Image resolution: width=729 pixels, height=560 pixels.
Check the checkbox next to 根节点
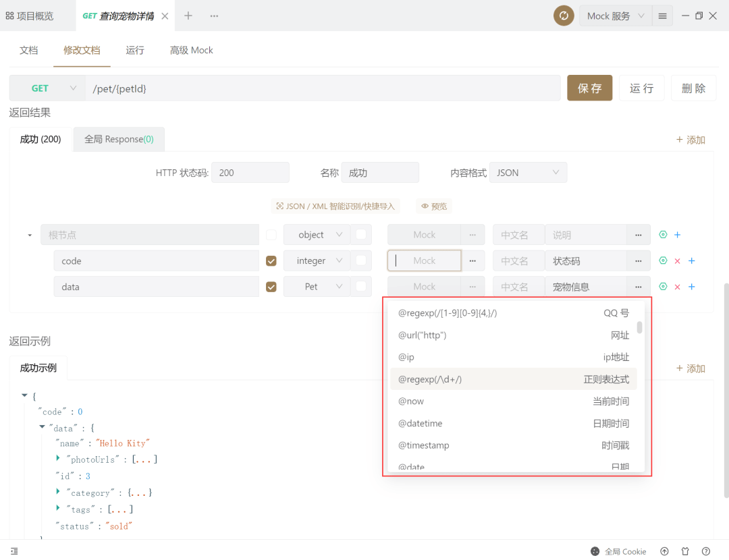click(x=271, y=234)
